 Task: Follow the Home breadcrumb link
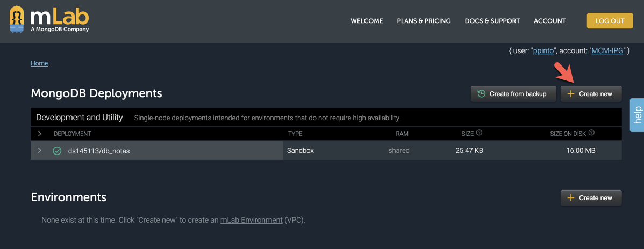[x=39, y=63]
